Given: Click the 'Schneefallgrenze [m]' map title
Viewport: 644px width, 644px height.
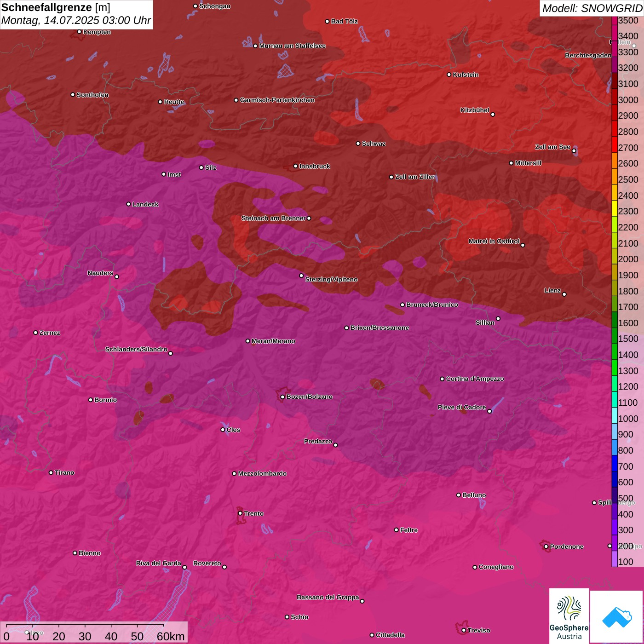Looking at the screenshot, I should [x=56, y=7].
